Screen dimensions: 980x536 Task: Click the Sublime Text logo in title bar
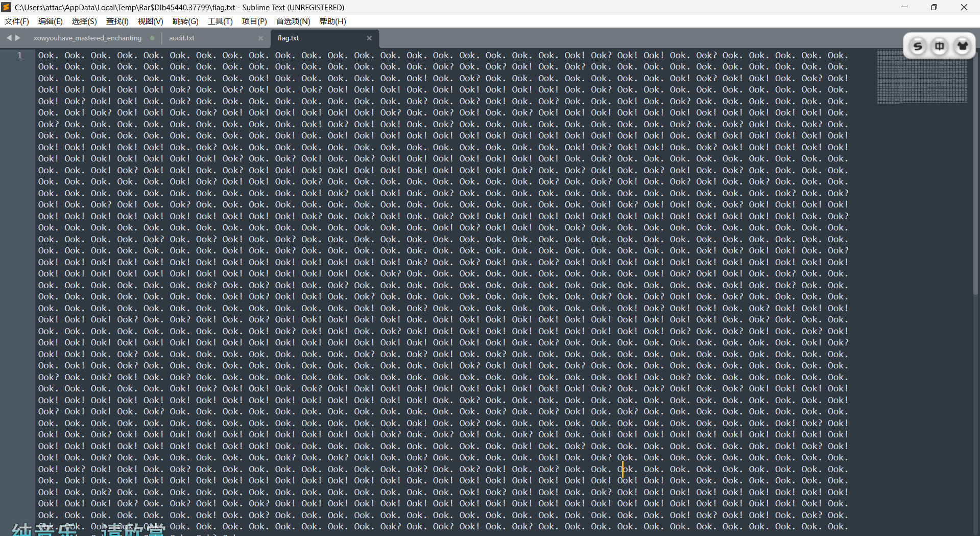[6, 7]
